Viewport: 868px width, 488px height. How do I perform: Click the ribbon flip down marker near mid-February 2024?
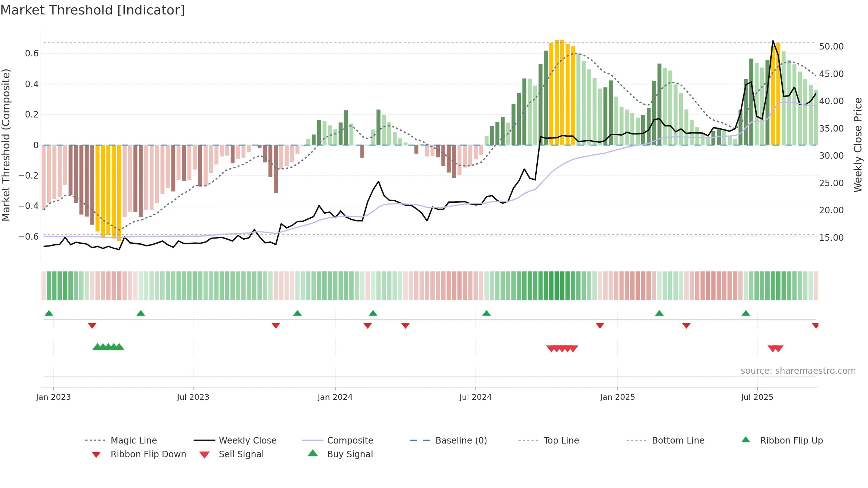tap(368, 326)
